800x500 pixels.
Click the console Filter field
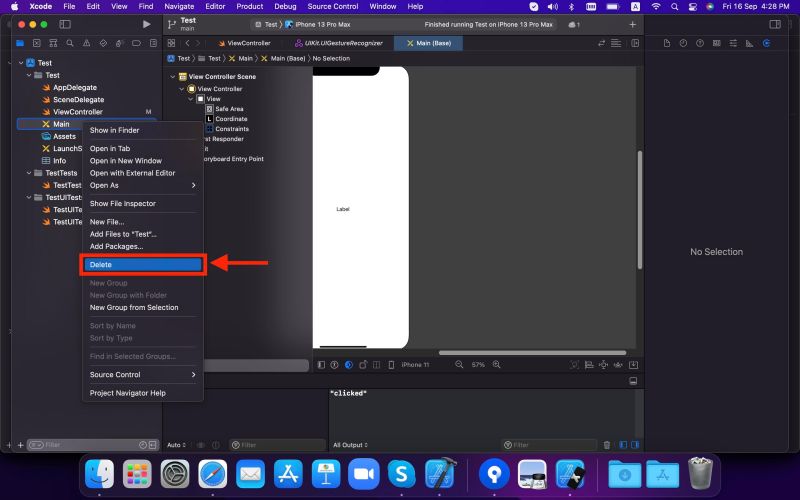(549, 445)
